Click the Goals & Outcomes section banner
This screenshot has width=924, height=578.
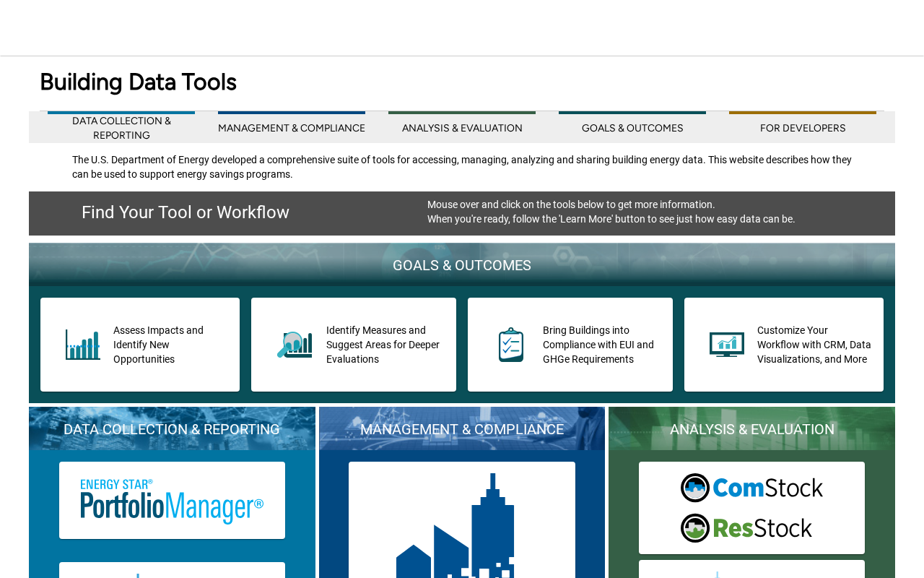coord(462,264)
